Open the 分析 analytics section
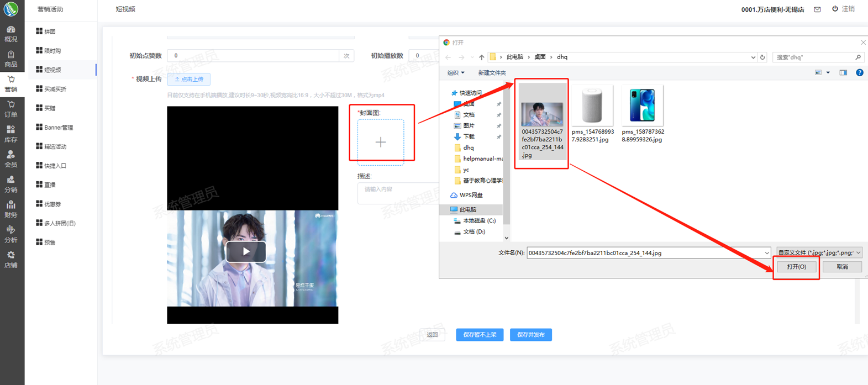This screenshot has width=868, height=385. coord(11,234)
